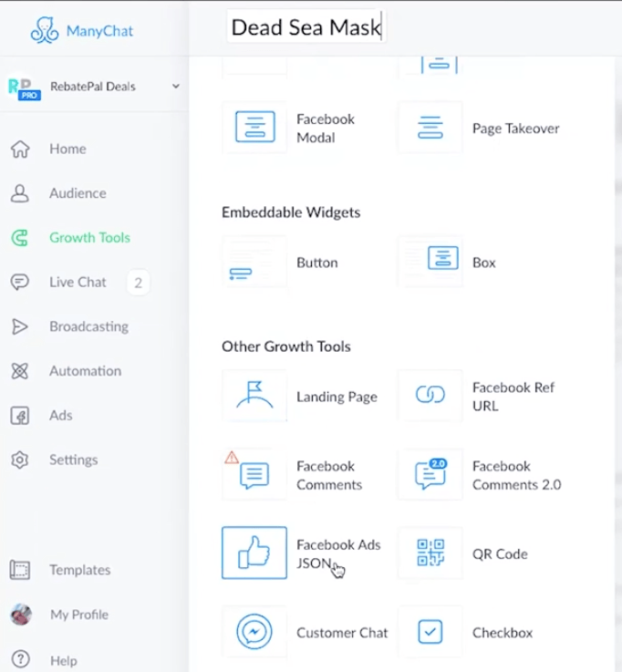Select the Facebook Comments 2.0 icon
This screenshot has height=672, width=622.
coord(430,474)
